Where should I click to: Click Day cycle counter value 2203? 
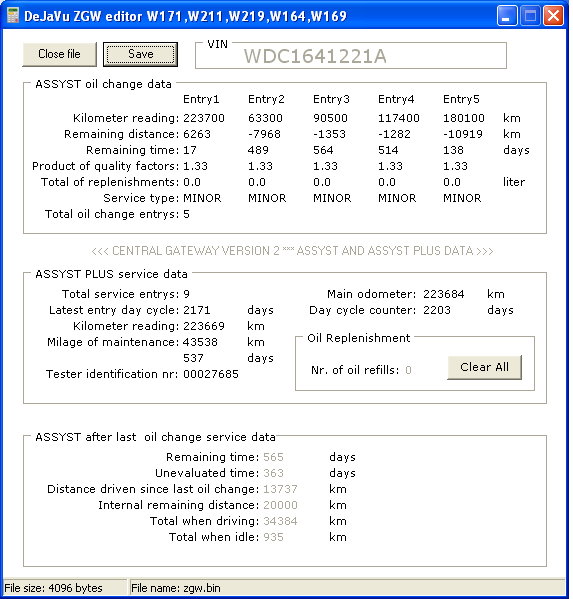pyautogui.click(x=437, y=310)
